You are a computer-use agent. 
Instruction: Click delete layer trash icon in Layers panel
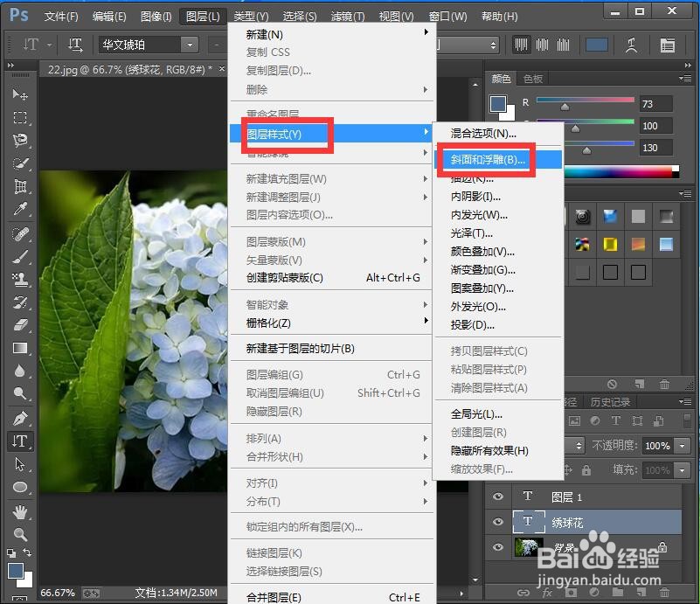click(664, 593)
